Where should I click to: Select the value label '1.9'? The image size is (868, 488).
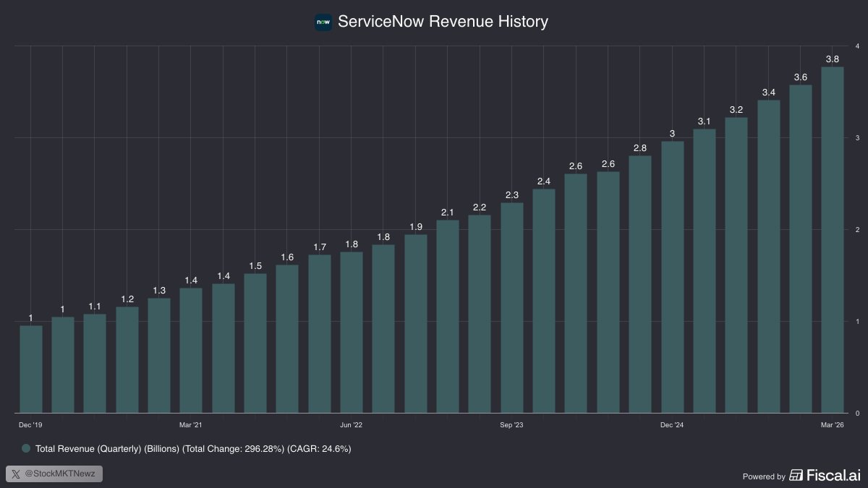click(x=416, y=226)
